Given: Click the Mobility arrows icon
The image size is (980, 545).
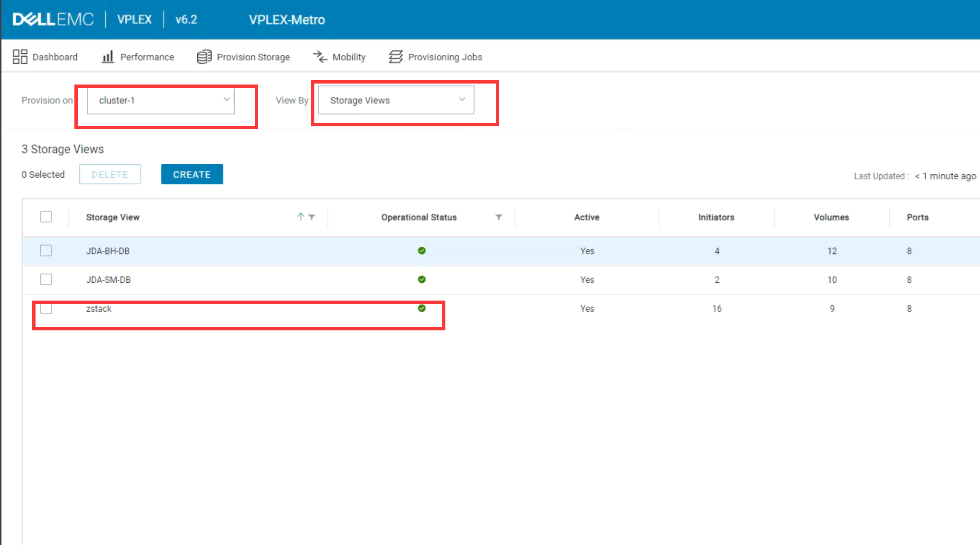Looking at the screenshot, I should (320, 57).
